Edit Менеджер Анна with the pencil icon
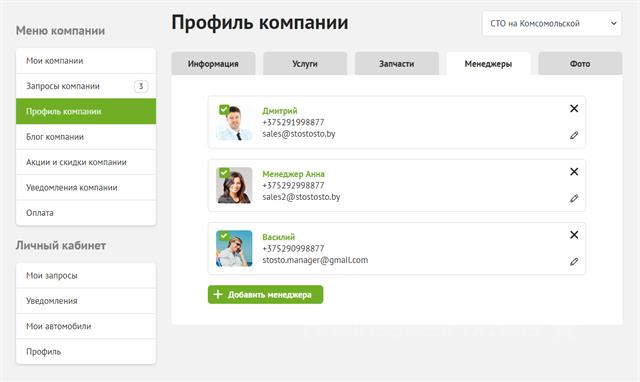This screenshot has height=382, width=640. point(574,198)
